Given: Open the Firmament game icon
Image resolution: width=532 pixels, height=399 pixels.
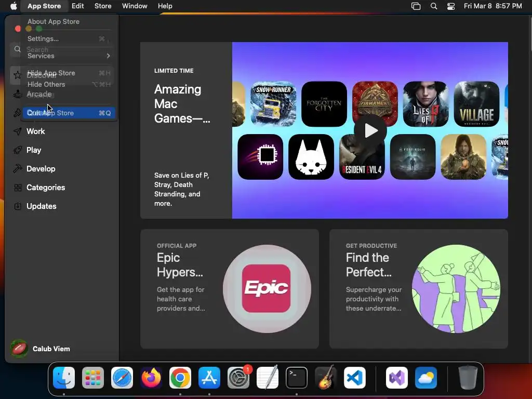Looking at the screenshot, I should [x=375, y=104].
